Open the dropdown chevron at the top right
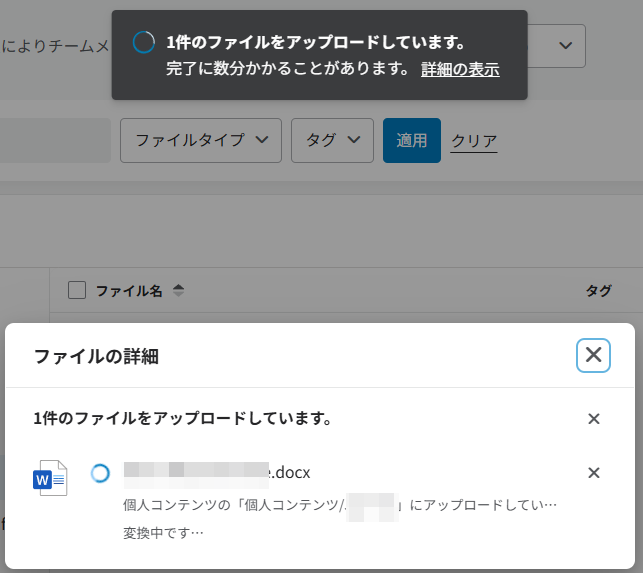 point(565,45)
